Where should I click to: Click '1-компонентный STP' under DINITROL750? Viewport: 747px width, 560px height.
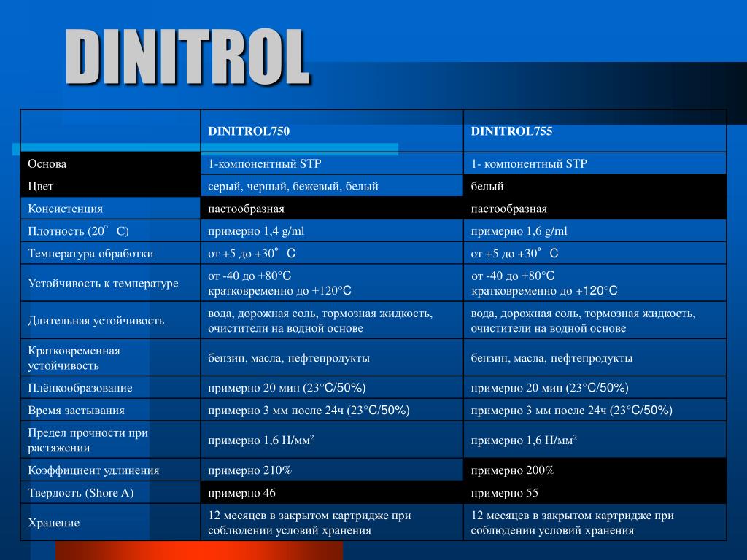[x=264, y=164]
